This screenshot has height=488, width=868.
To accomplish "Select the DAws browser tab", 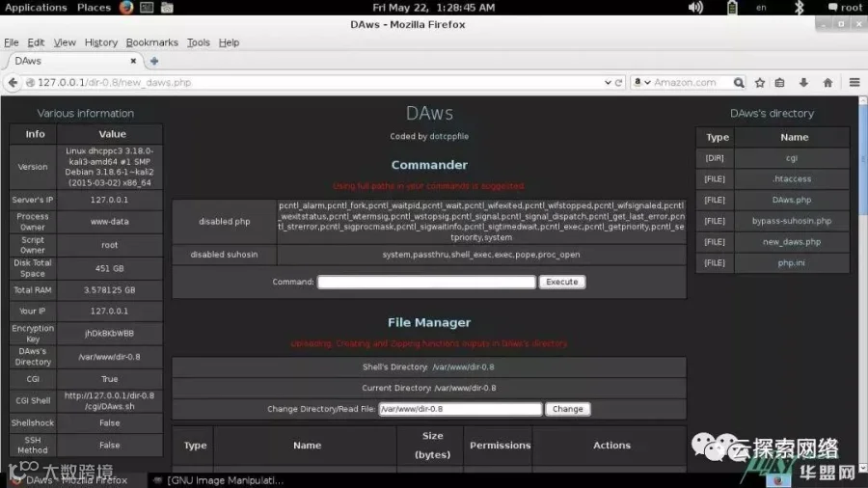I will tap(72, 61).
